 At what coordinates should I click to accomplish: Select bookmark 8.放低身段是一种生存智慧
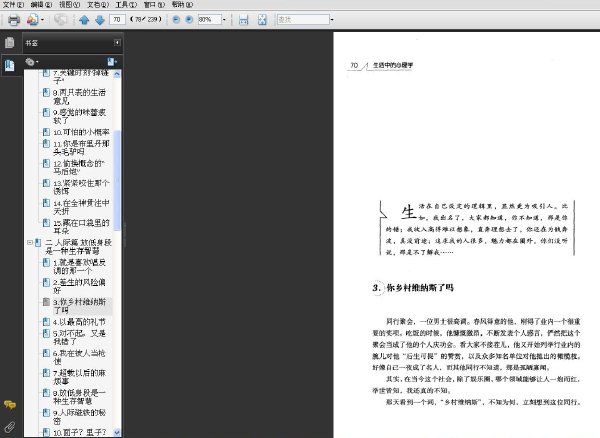79,397
